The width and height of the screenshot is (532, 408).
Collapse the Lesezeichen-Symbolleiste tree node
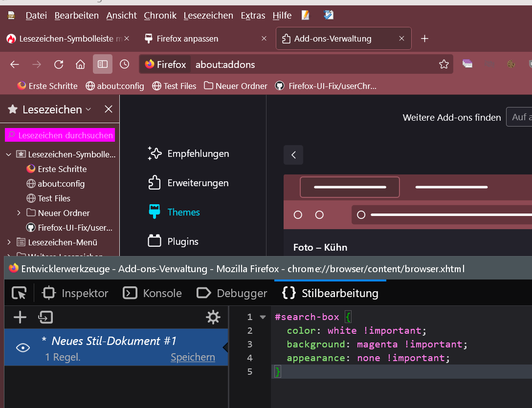click(x=8, y=154)
